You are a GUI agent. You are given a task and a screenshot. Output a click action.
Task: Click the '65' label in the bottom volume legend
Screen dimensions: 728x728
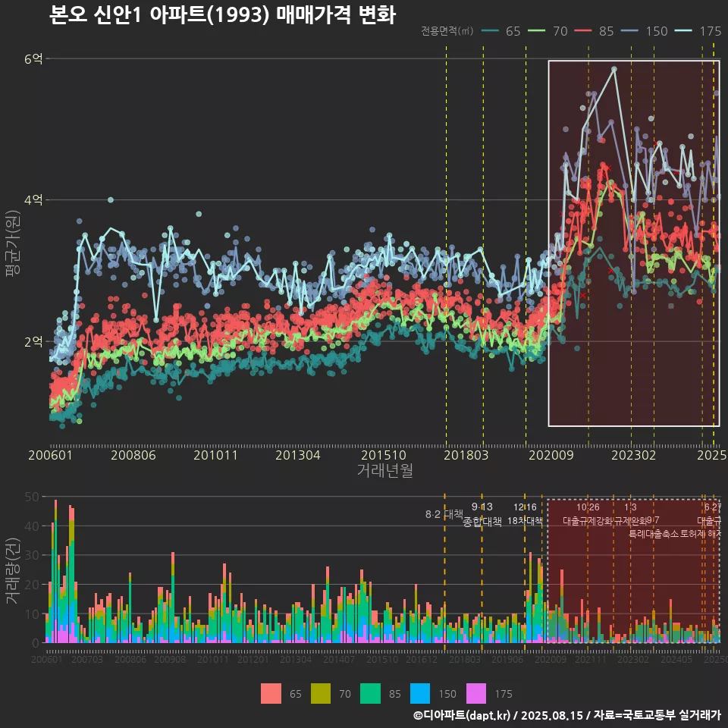(296, 694)
